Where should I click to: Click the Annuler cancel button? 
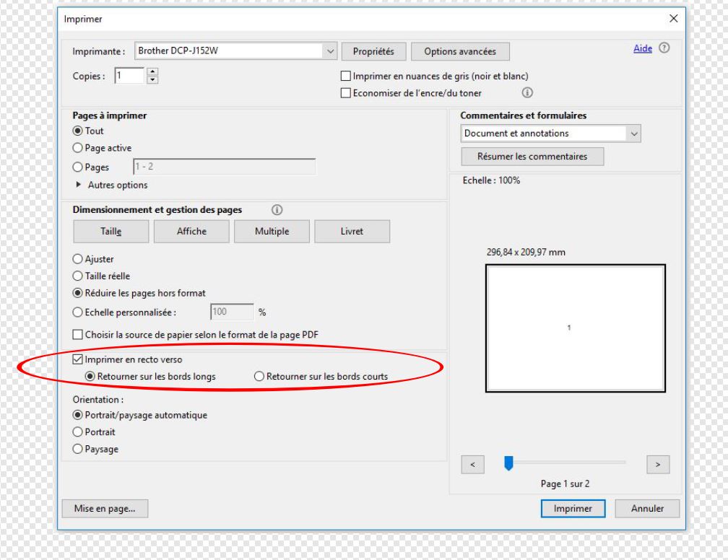click(647, 509)
